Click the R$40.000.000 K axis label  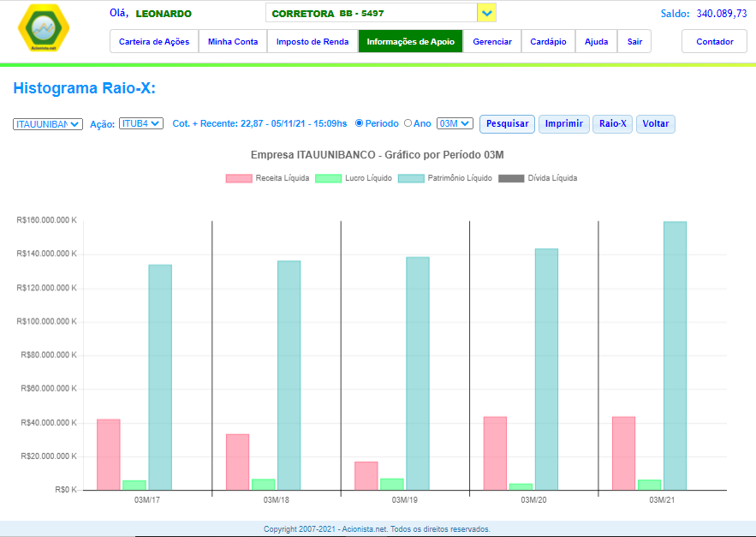tap(49, 423)
